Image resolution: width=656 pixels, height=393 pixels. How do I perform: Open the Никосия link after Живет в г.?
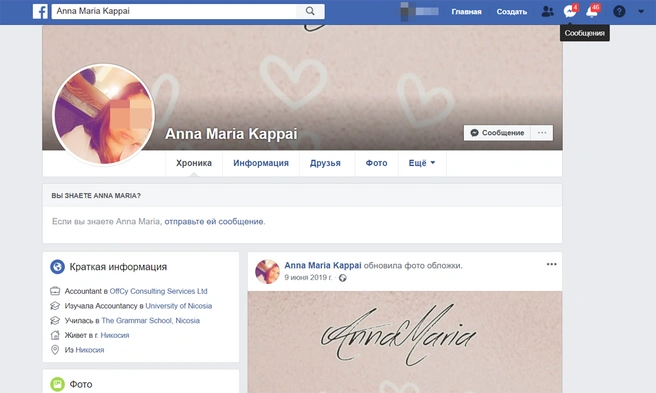pos(115,335)
